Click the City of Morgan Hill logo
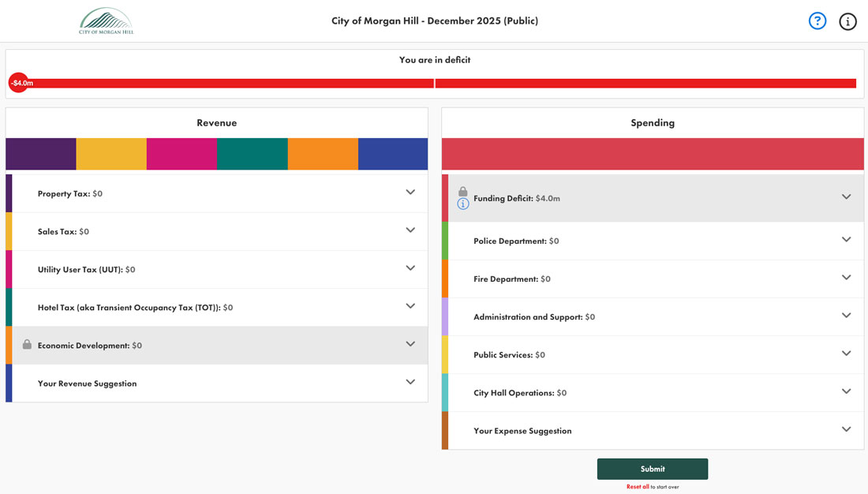 pyautogui.click(x=106, y=21)
